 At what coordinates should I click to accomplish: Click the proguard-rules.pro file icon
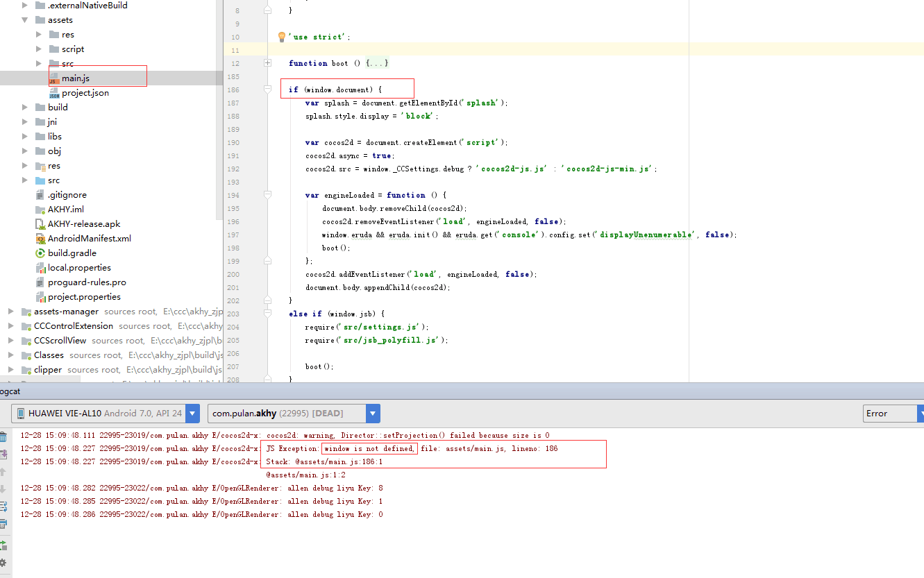[40, 282]
